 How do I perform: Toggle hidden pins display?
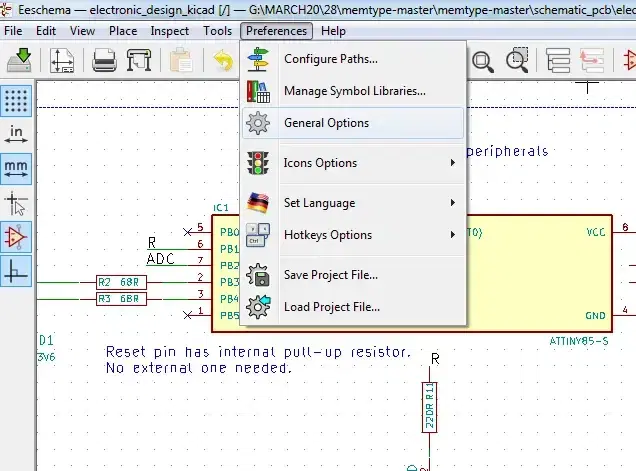(16, 237)
